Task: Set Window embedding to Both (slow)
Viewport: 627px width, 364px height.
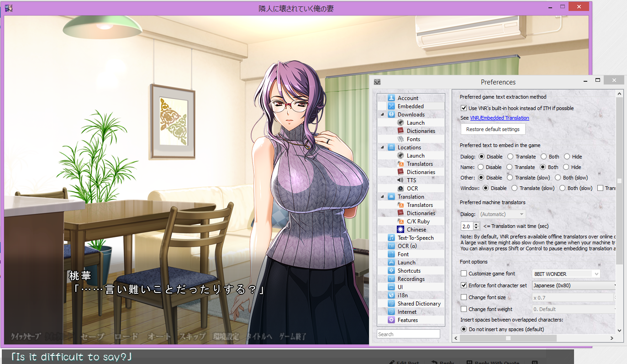Action: (x=562, y=188)
